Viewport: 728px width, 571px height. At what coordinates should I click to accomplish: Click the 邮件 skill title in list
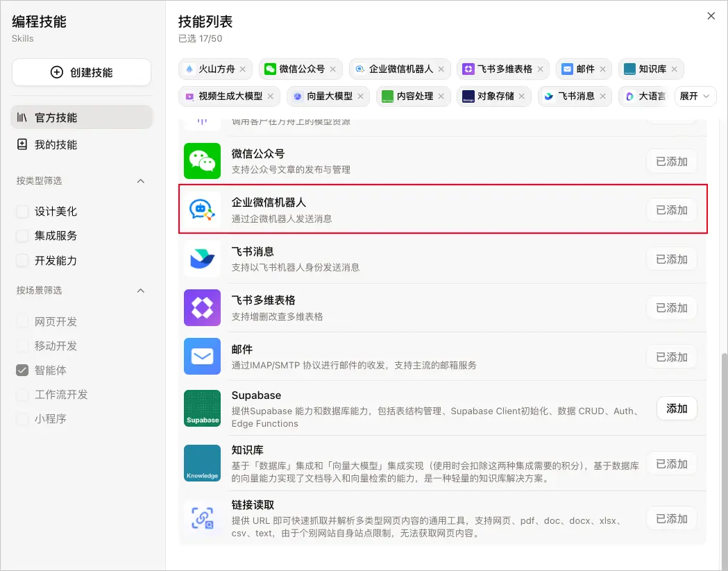242,349
